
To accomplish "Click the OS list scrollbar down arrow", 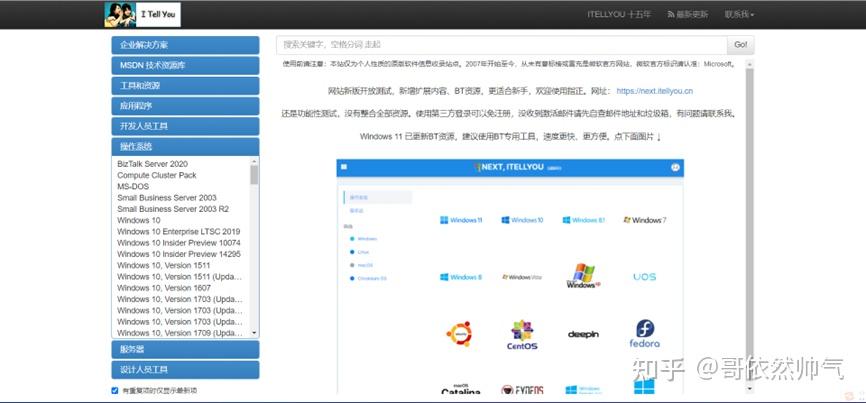I will [254, 333].
